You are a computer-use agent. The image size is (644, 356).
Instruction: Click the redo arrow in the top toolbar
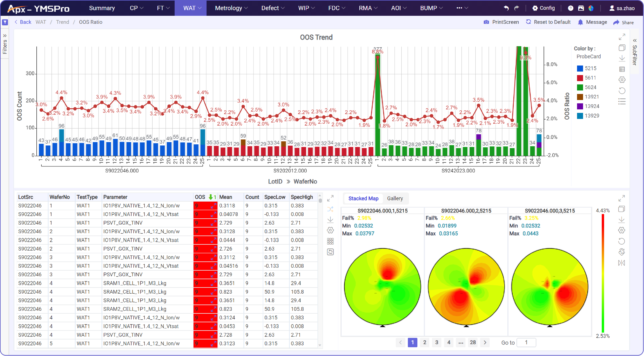[x=517, y=8]
